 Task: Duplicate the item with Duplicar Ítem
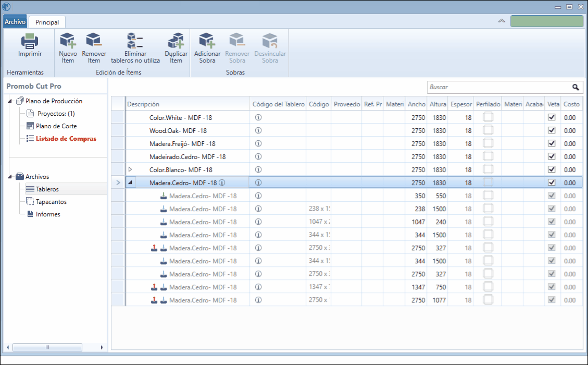coord(176,47)
